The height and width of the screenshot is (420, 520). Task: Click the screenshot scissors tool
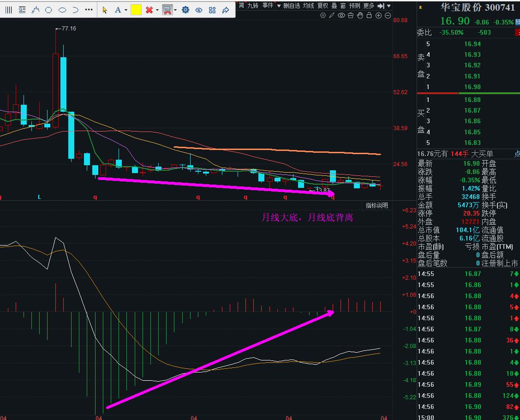pos(167,10)
